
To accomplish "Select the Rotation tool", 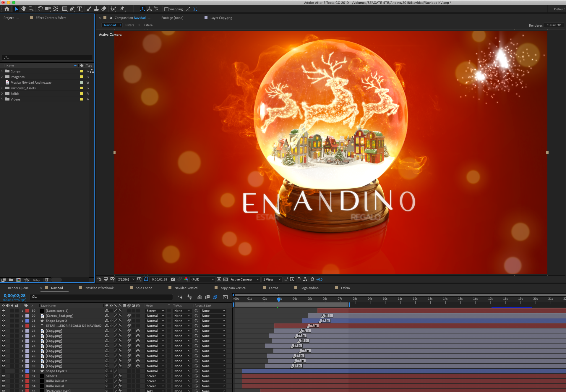I will pos(40,9).
